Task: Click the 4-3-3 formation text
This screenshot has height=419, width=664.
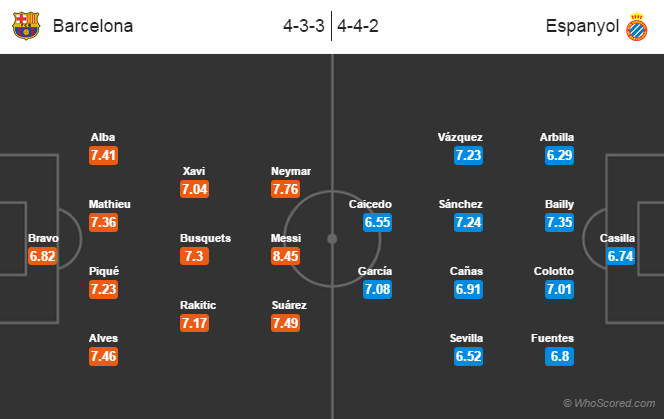Action: point(304,26)
